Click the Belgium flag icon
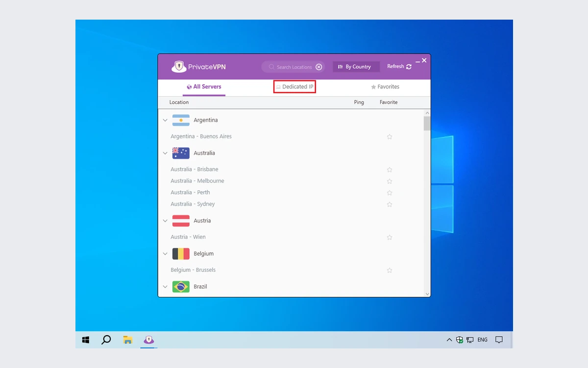This screenshot has width=588, height=368. point(181,254)
